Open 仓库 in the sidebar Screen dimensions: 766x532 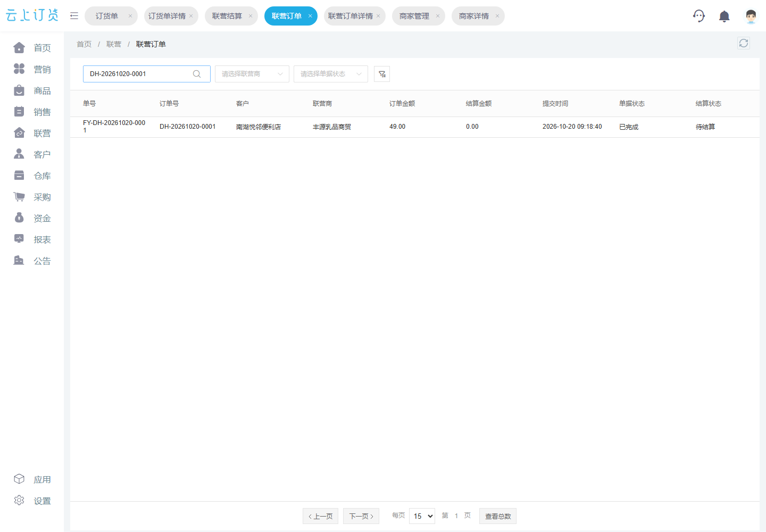(32, 176)
